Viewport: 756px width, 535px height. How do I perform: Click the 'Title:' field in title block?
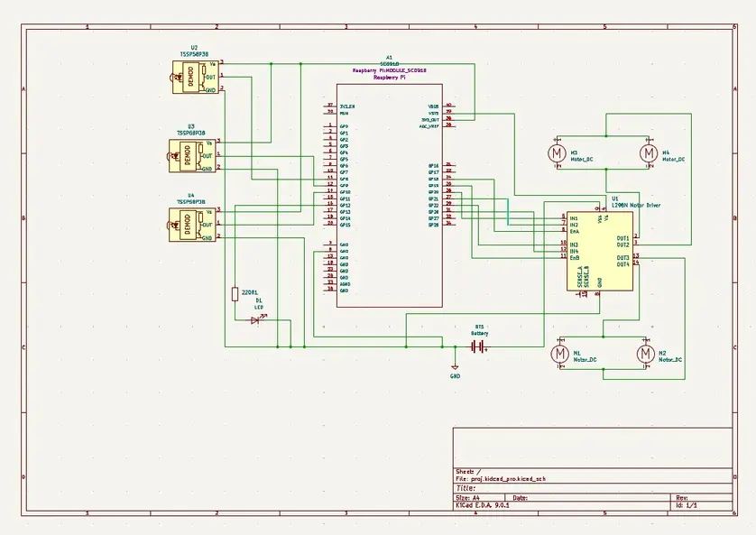click(466, 489)
